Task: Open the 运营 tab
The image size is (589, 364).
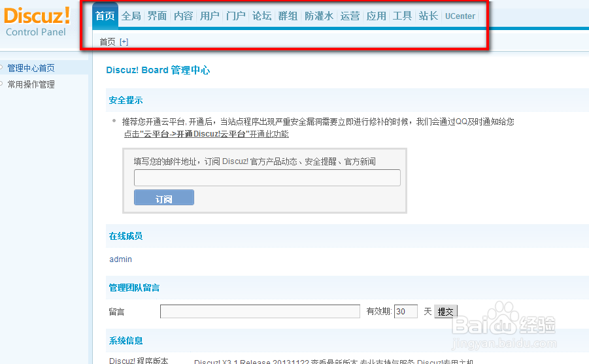Action: (350, 16)
